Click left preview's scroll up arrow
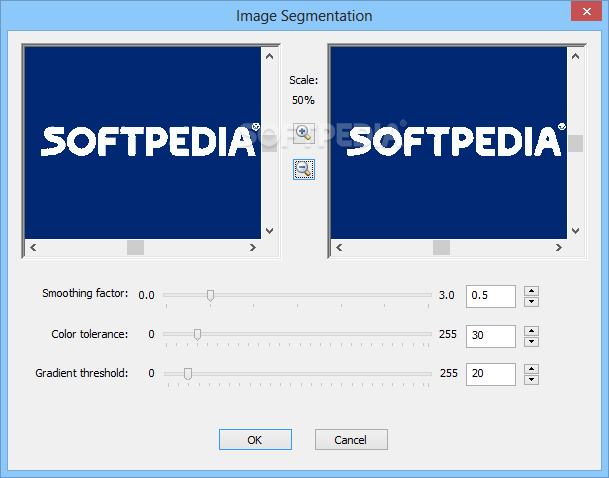The width and height of the screenshot is (609, 478). pos(269,56)
